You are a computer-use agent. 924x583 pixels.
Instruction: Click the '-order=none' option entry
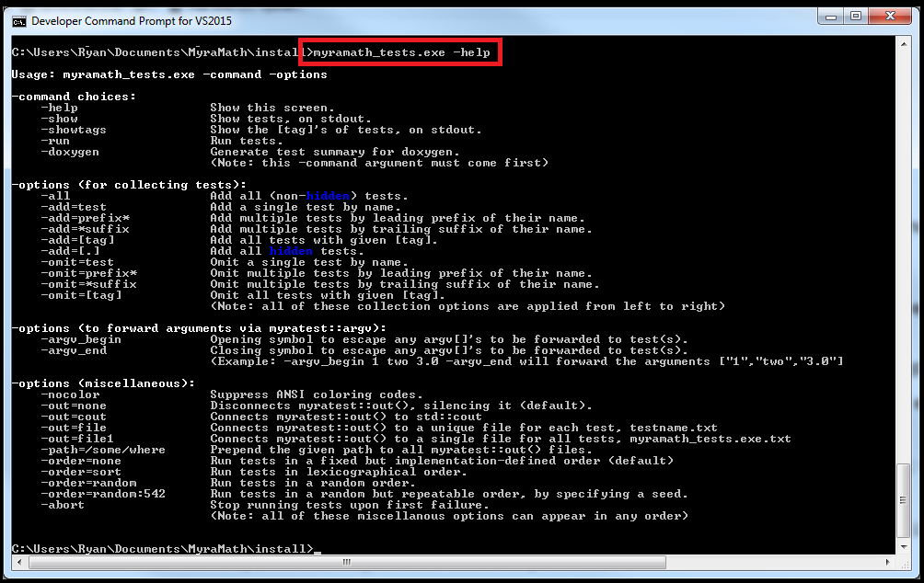coord(81,461)
